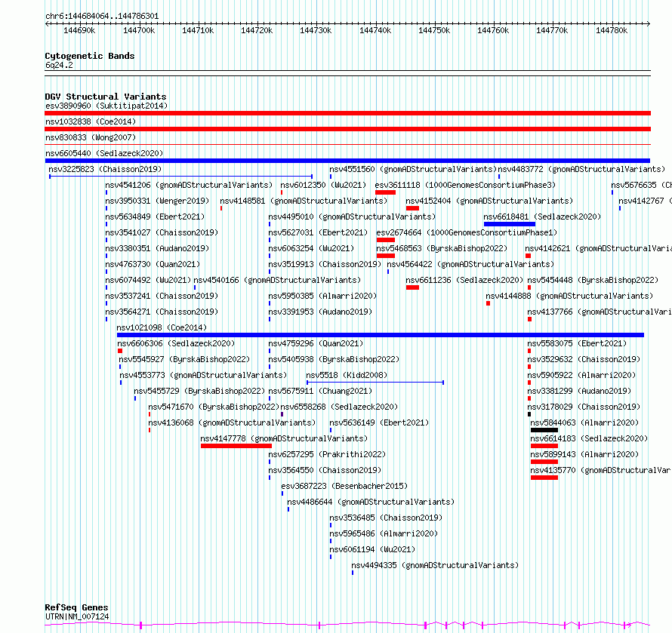Open the nsv3225823 (Chaisson2019) variant label
Viewport: 672px width, 633px height.
point(105,169)
